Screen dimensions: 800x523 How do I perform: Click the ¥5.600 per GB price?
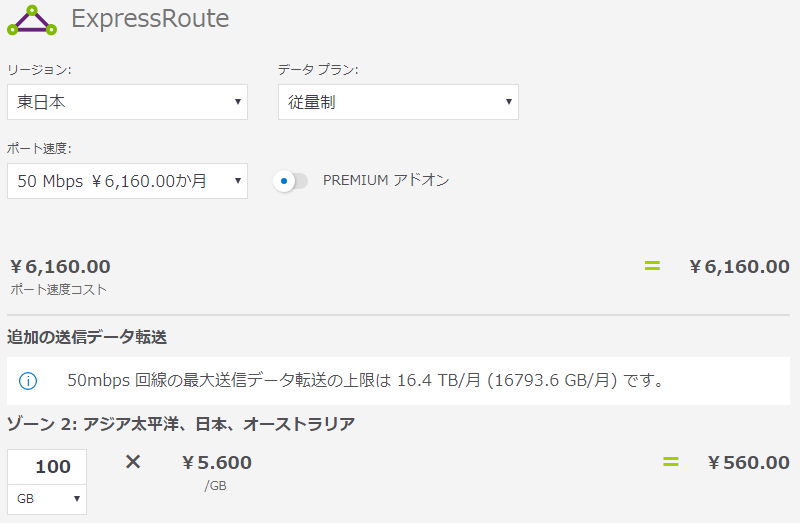tap(216, 462)
